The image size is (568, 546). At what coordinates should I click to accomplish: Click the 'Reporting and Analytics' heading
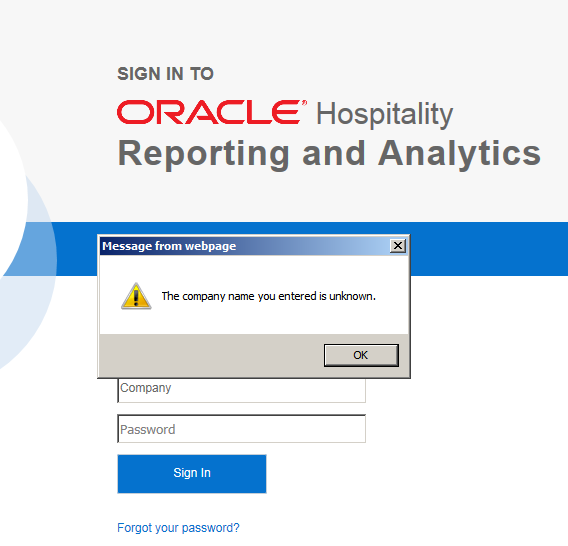tap(329, 154)
